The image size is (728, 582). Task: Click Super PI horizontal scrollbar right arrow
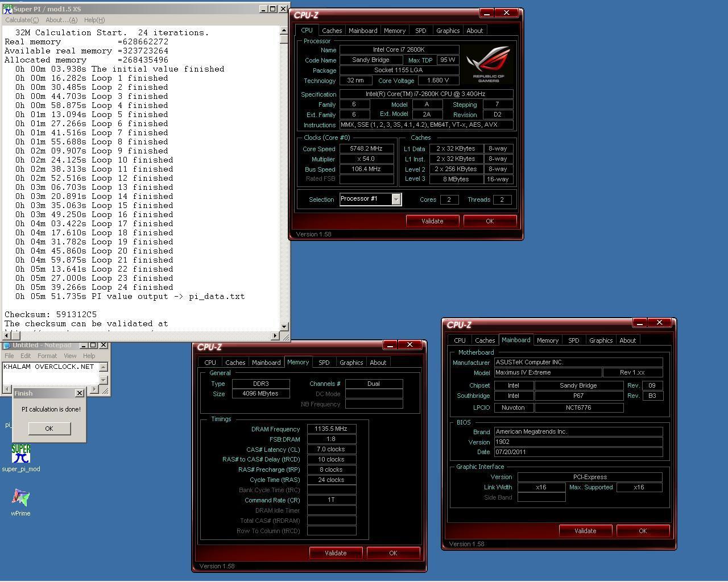276,335
